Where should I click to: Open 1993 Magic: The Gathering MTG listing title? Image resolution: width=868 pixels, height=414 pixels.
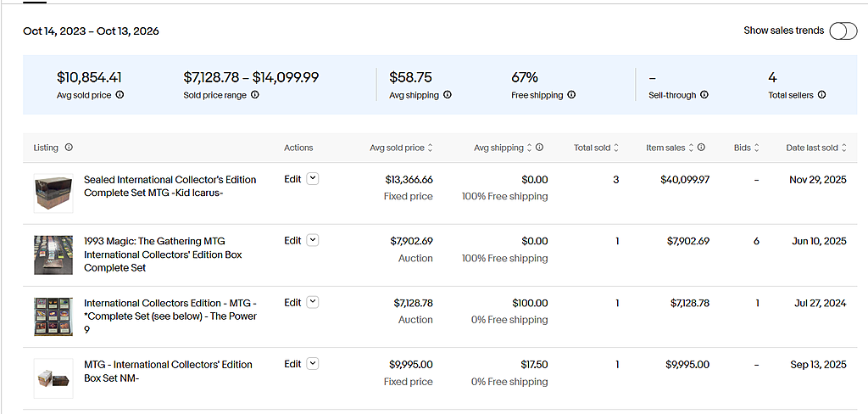163,255
